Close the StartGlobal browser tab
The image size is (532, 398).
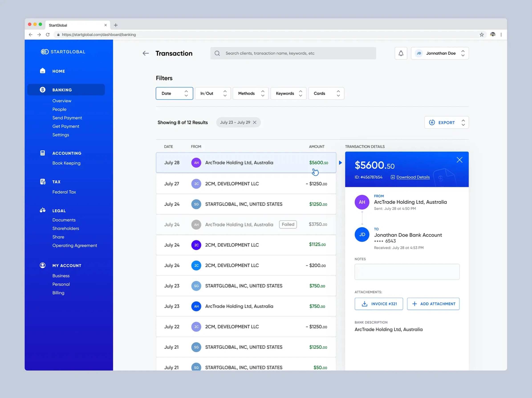point(105,25)
